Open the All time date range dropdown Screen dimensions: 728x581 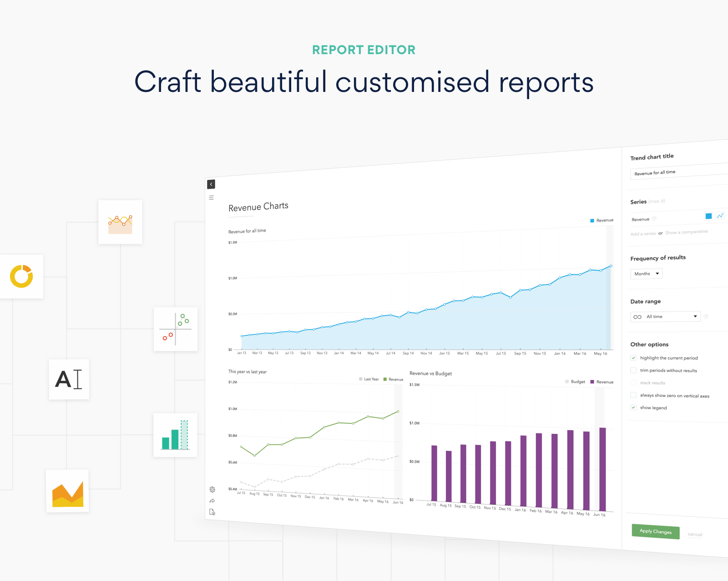[x=665, y=316]
